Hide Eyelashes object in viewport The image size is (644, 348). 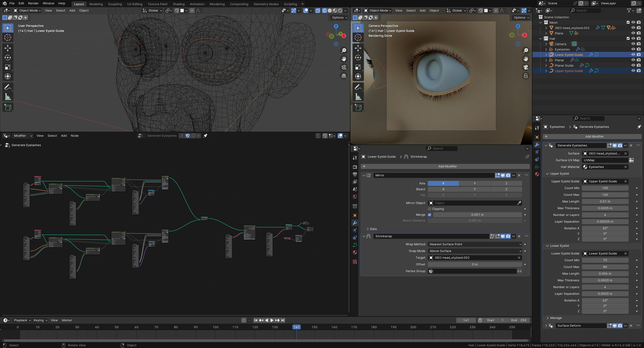(x=633, y=49)
